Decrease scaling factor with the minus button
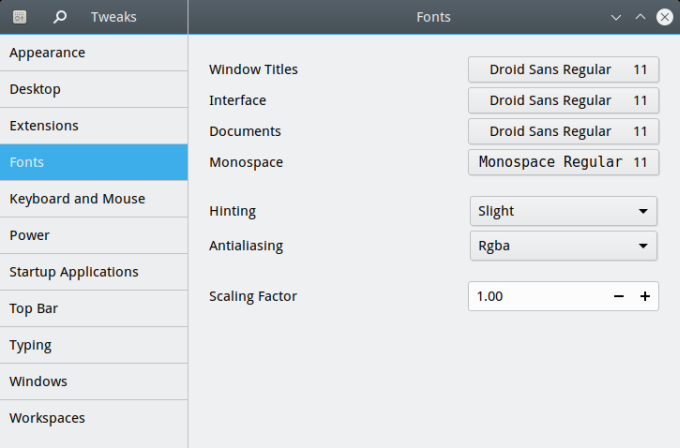This screenshot has height=448, width=680. [x=619, y=296]
